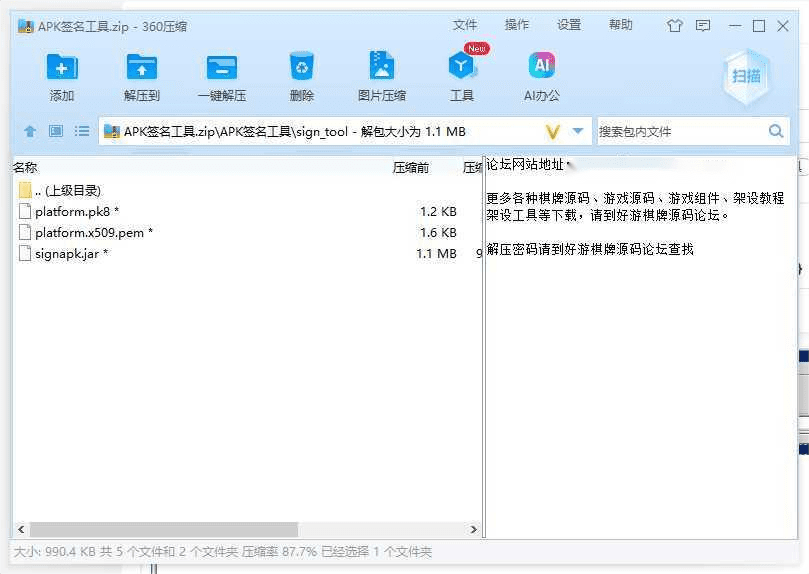Open the 操作 menu
The width and height of the screenshot is (809, 574).
(x=516, y=25)
